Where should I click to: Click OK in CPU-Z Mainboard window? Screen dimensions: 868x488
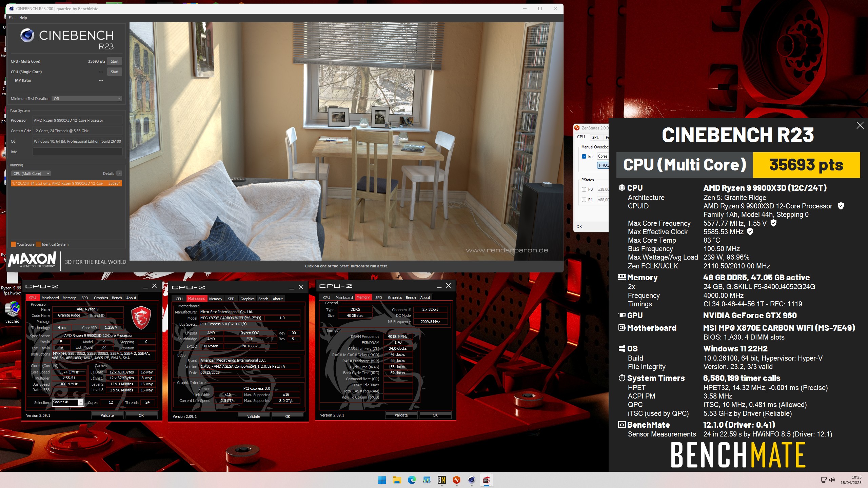click(x=288, y=416)
